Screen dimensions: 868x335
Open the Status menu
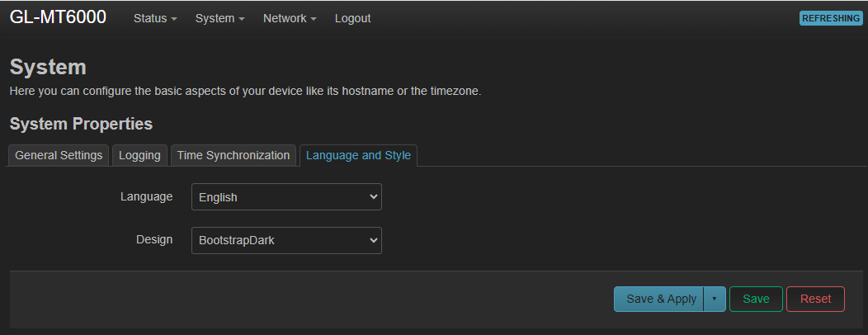point(155,18)
